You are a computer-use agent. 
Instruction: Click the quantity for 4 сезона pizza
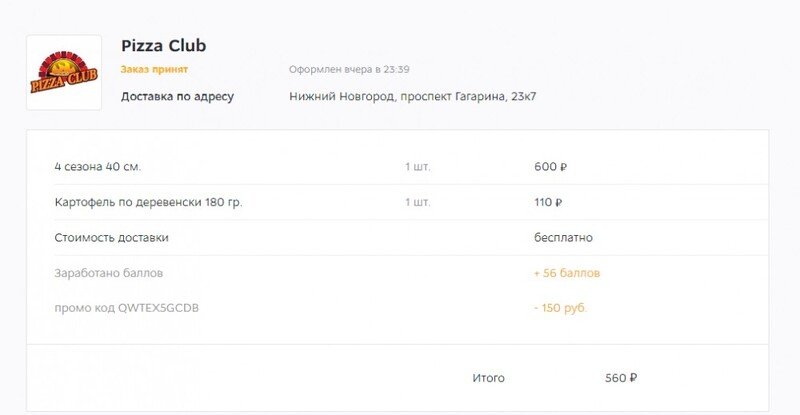(418, 167)
